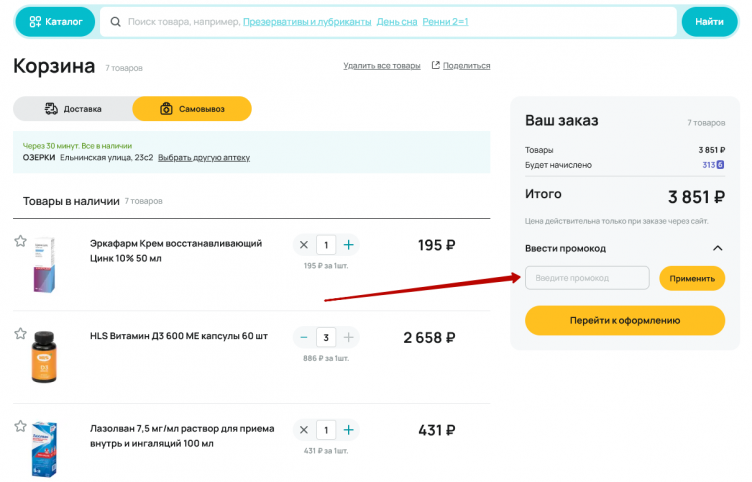Switch to Доставка delivery tab
This screenshot has height=482, width=752.
(72, 108)
